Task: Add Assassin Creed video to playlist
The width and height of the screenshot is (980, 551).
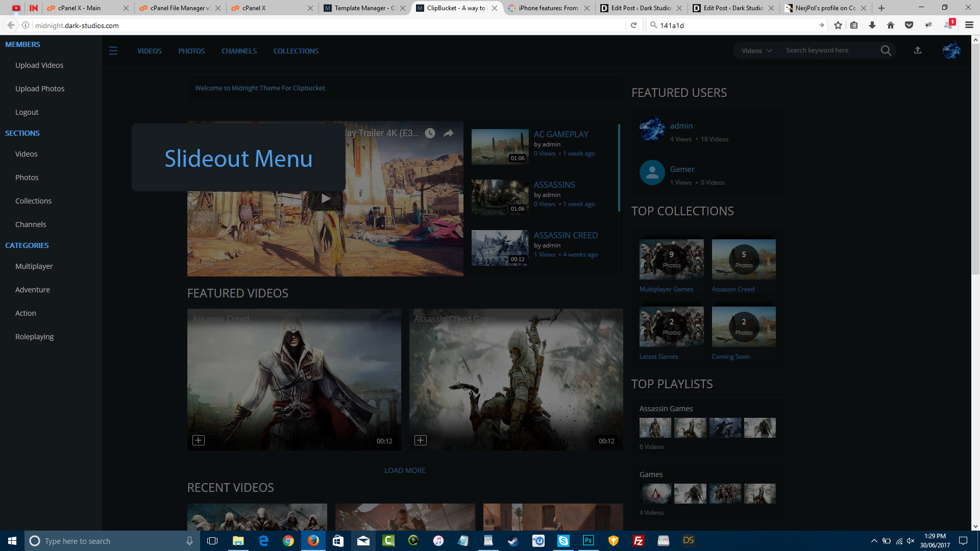Action: [199, 440]
